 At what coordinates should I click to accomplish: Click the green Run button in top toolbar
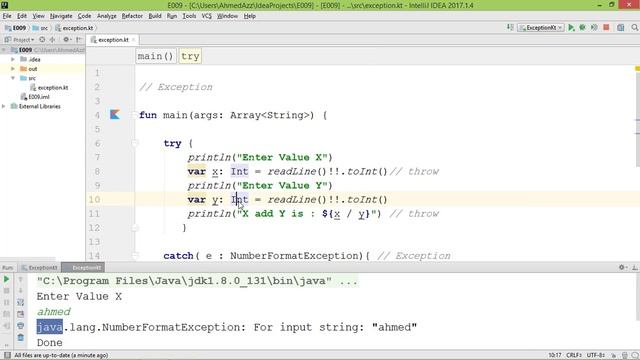[571, 27]
